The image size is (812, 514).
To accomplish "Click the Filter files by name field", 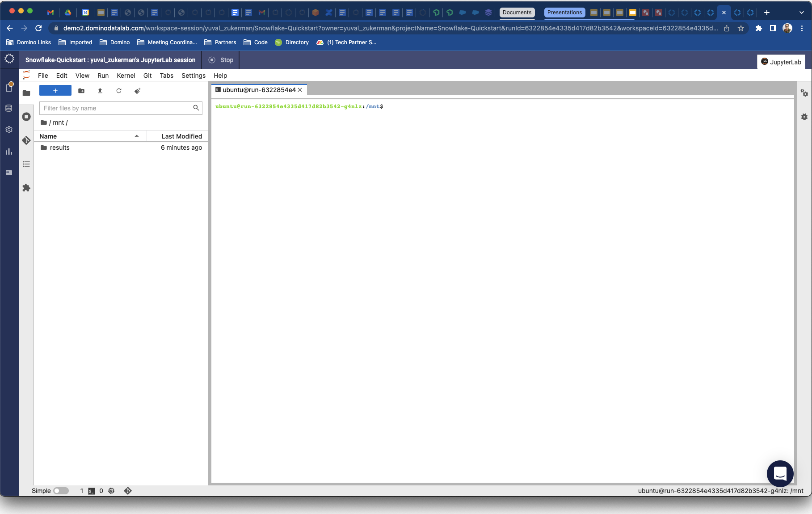I will pyautogui.click(x=116, y=108).
